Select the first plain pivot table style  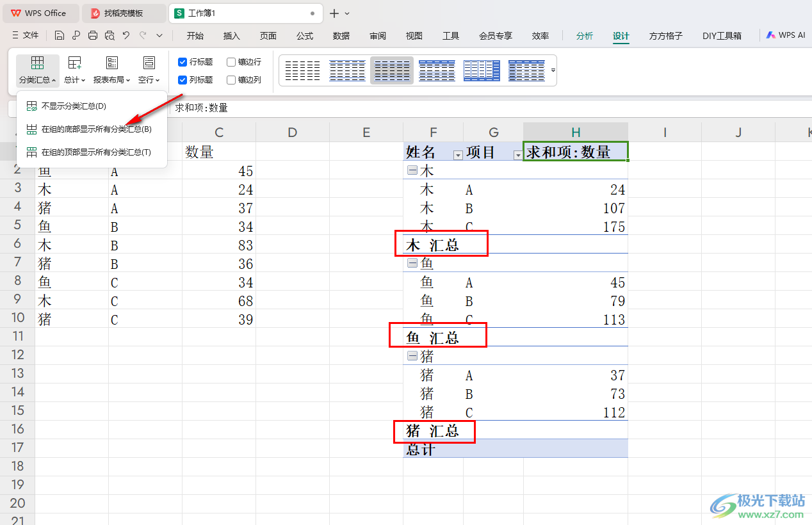click(x=302, y=70)
